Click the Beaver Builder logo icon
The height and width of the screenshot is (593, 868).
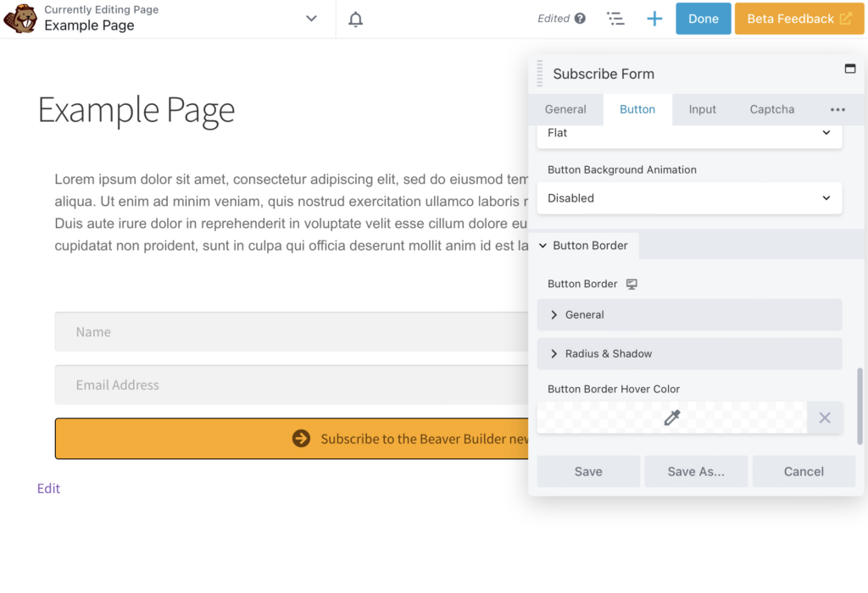click(20, 19)
